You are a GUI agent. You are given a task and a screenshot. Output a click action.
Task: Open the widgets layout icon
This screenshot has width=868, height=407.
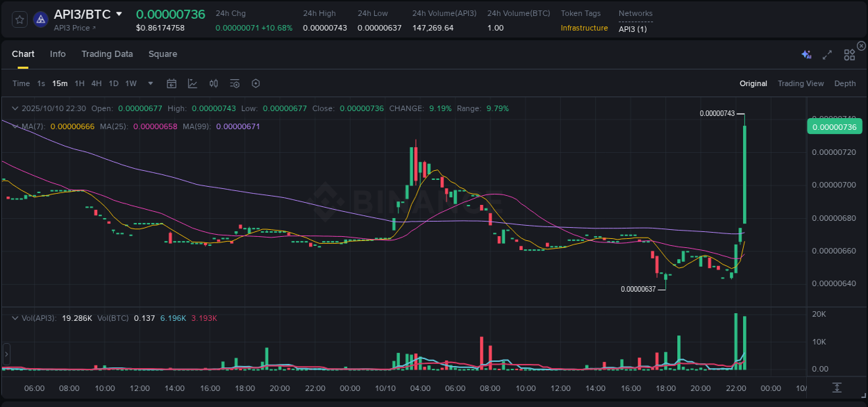[x=849, y=54]
